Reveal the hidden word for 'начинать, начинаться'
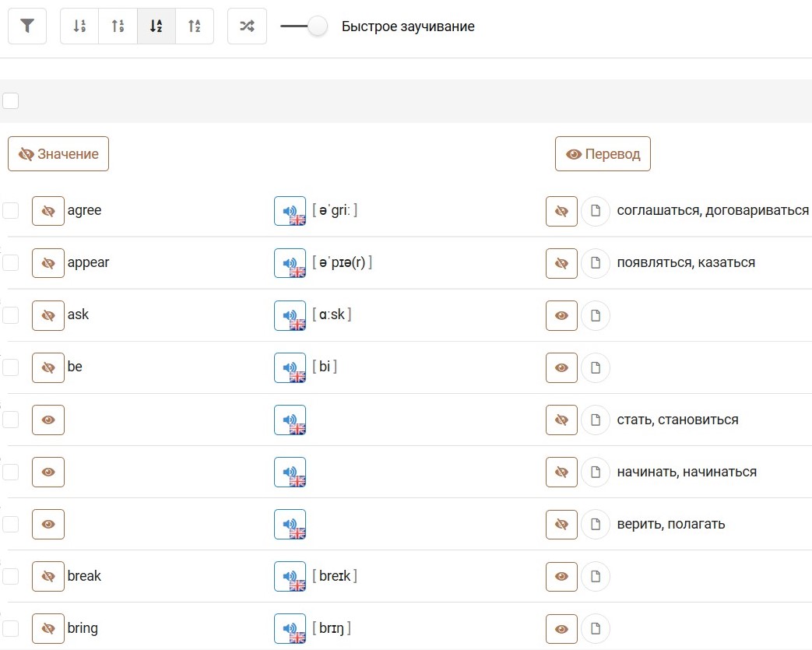This screenshot has height=650, width=812. 48,473
